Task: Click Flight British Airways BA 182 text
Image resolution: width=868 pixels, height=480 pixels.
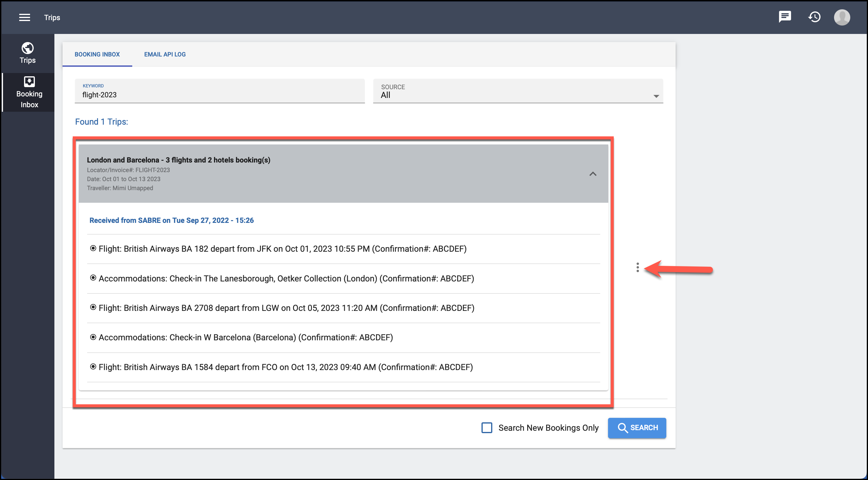Action: pyautogui.click(x=282, y=249)
